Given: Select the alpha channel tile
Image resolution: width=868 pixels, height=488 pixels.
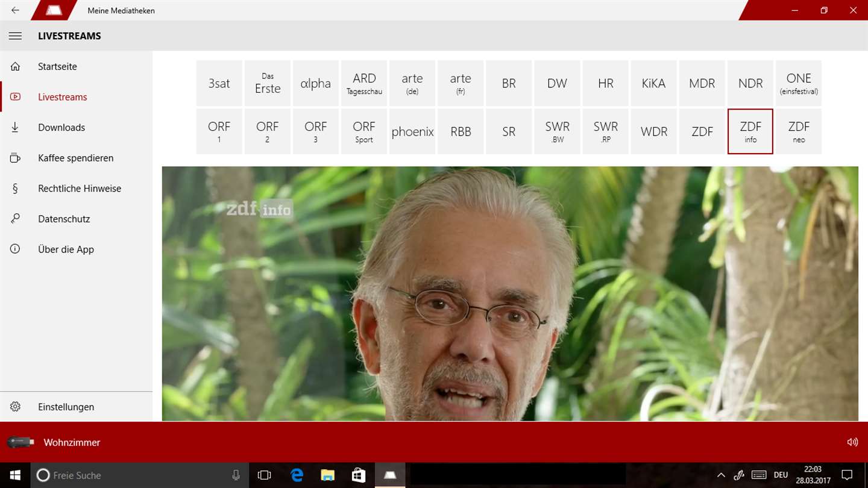Looking at the screenshot, I should point(316,83).
